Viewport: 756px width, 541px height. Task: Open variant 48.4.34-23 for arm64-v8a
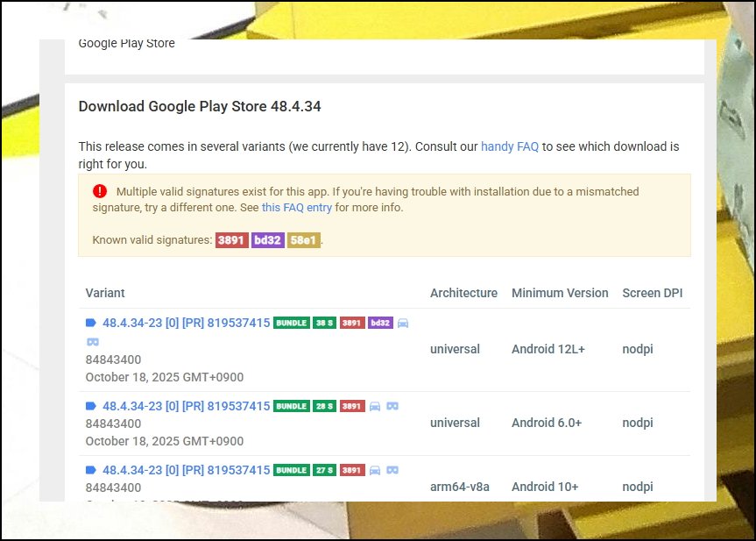(186, 470)
